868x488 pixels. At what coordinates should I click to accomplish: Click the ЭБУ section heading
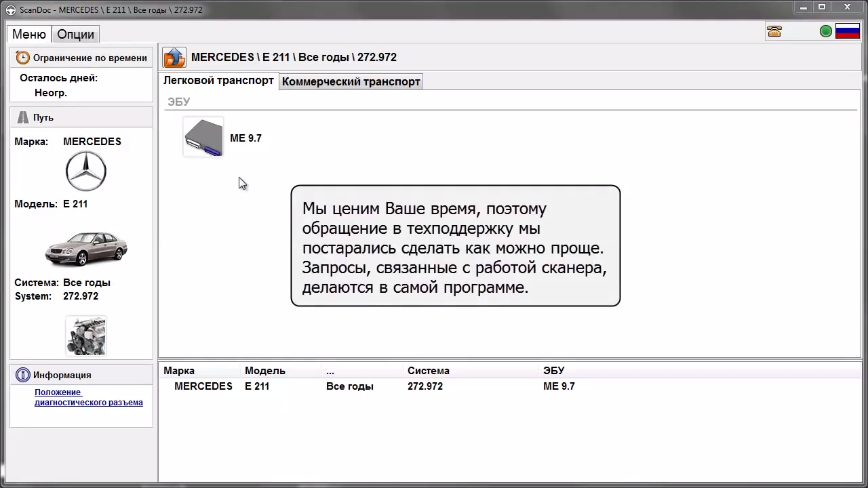[x=179, y=102]
